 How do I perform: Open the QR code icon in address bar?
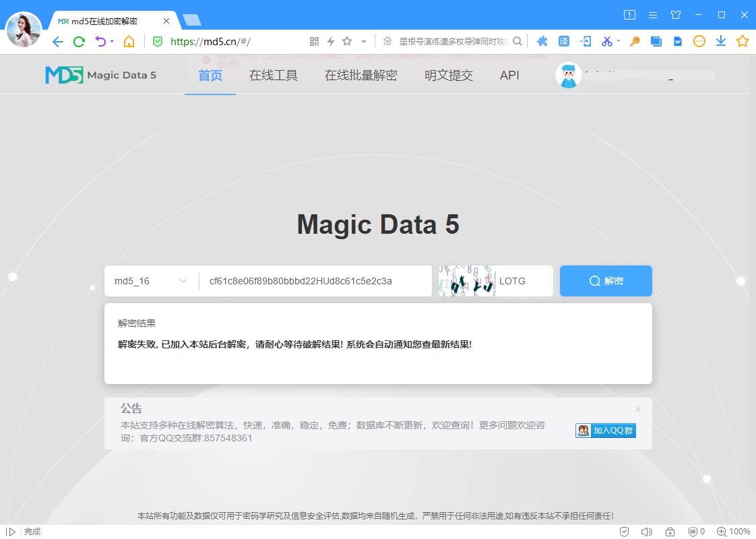coord(314,42)
